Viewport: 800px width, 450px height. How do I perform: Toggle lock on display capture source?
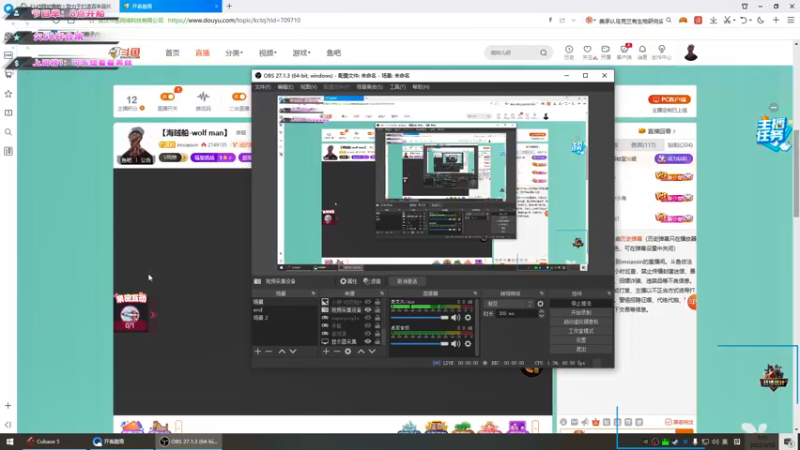377,341
